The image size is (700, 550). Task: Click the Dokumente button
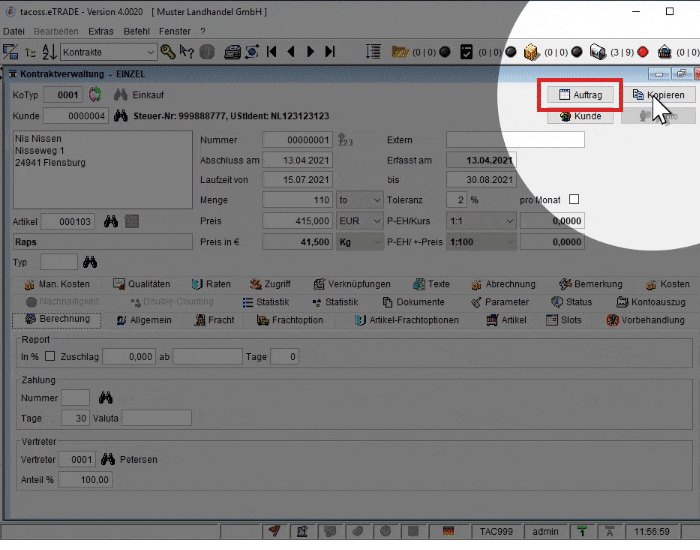tap(413, 302)
